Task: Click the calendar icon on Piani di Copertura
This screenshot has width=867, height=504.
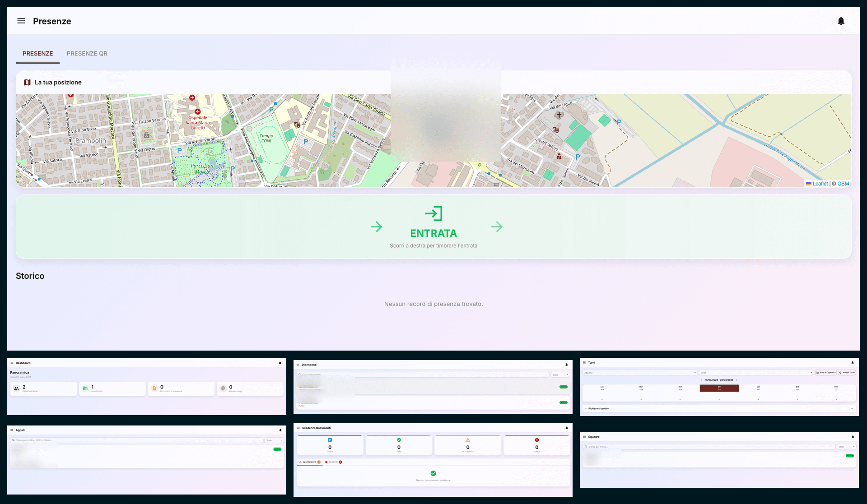Action: [x=818, y=373]
